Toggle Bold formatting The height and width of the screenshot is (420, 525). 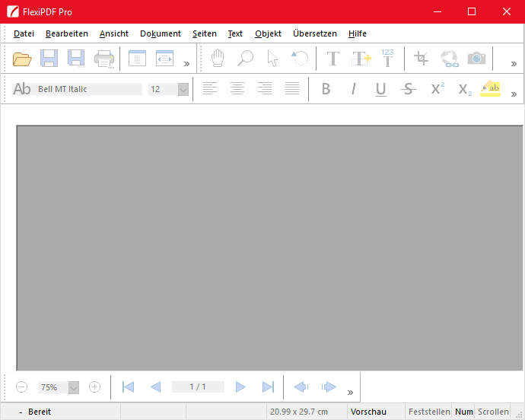pyautogui.click(x=326, y=89)
